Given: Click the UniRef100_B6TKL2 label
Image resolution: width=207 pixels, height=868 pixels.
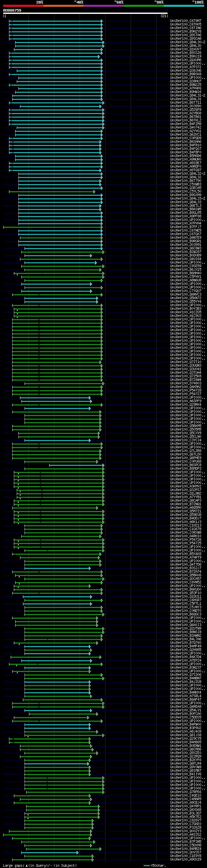Looking at the screenshot, I should pyautogui.click(x=186, y=120).
